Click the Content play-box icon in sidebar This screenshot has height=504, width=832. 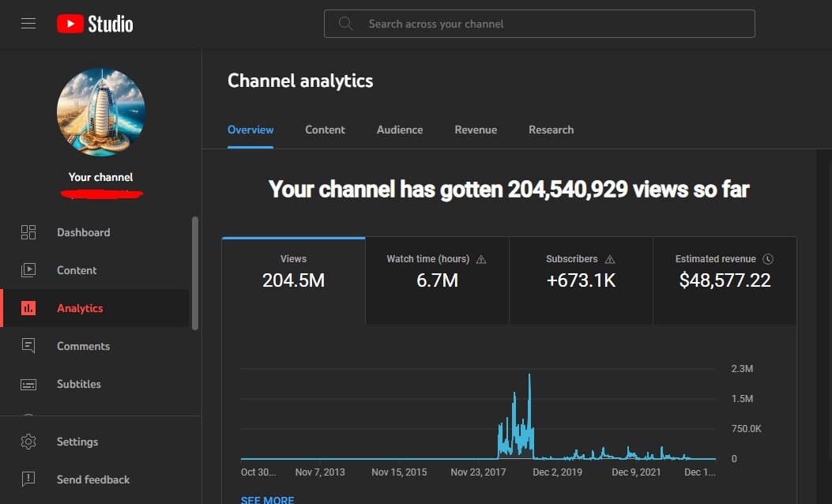point(28,270)
